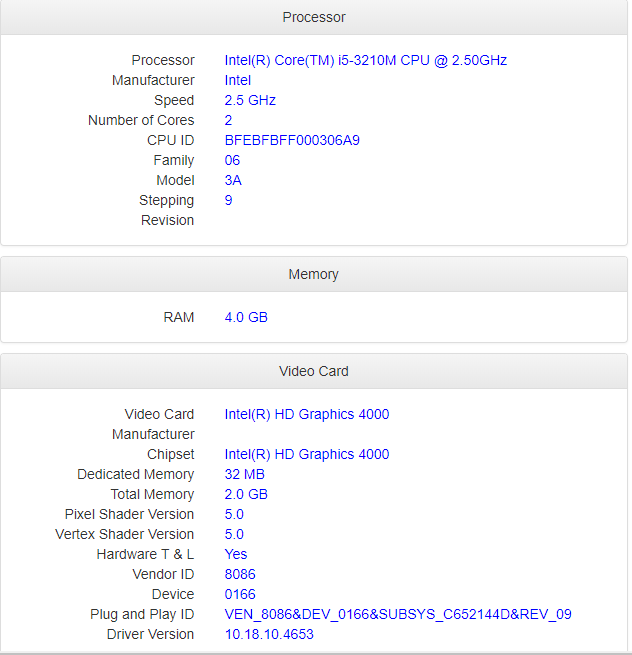Click the Video Card section header
632x655 pixels.
point(314,371)
